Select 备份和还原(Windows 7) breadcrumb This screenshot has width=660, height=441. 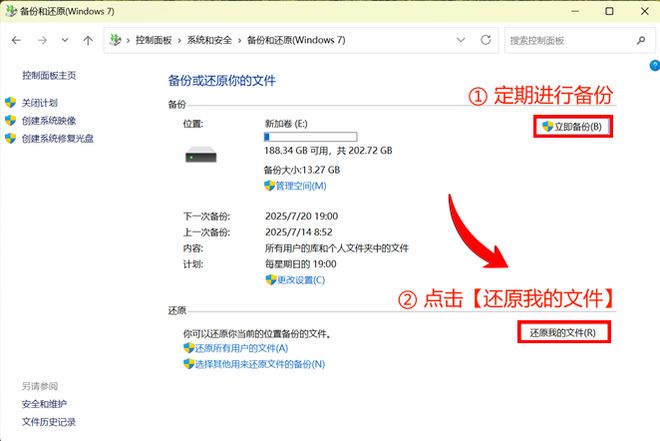(x=296, y=40)
